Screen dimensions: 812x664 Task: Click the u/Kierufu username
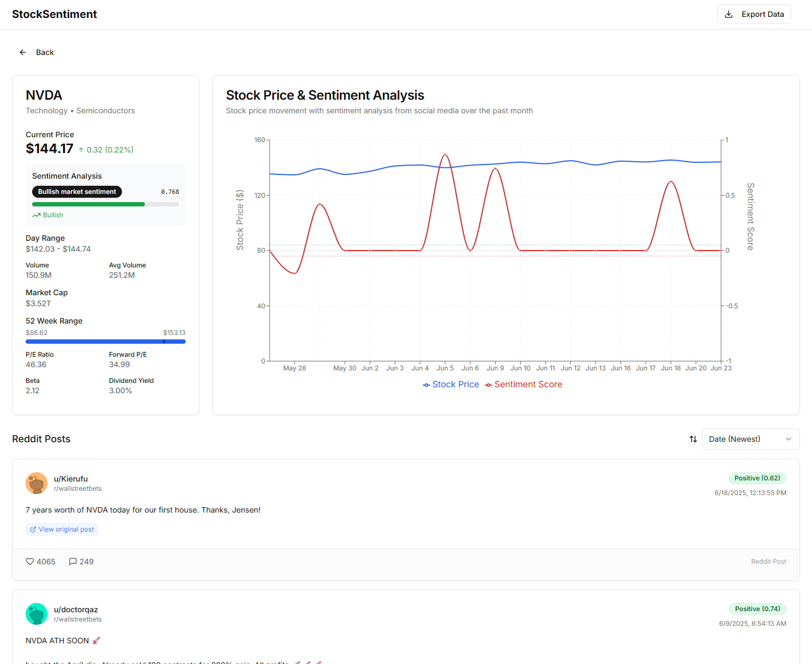tap(71, 479)
